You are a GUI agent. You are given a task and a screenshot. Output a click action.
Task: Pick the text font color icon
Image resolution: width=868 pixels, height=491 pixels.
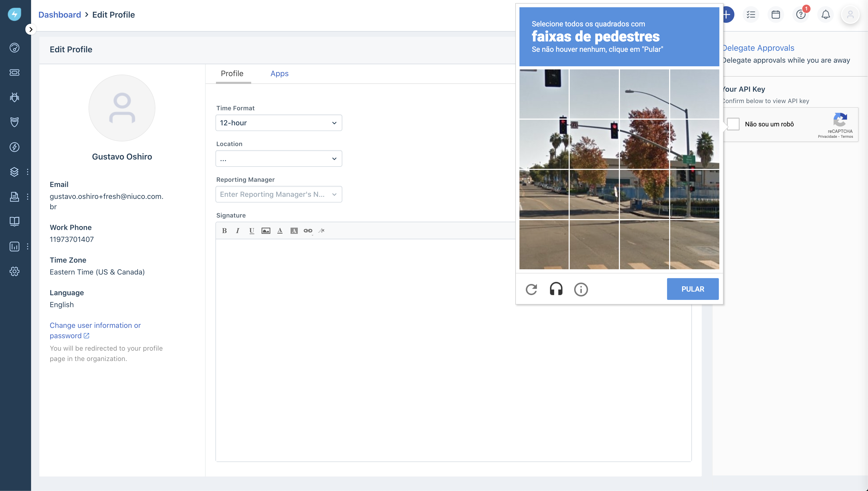click(x=280, y=231)
